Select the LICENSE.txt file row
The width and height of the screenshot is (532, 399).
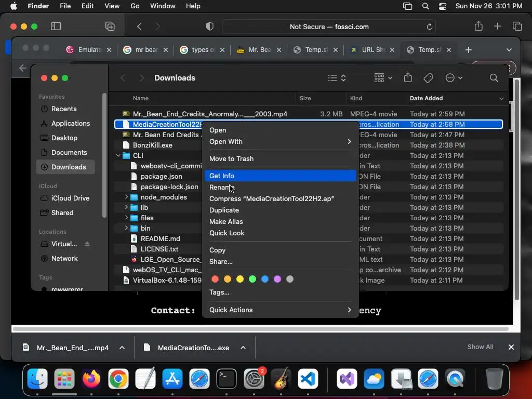click(309, 249)
